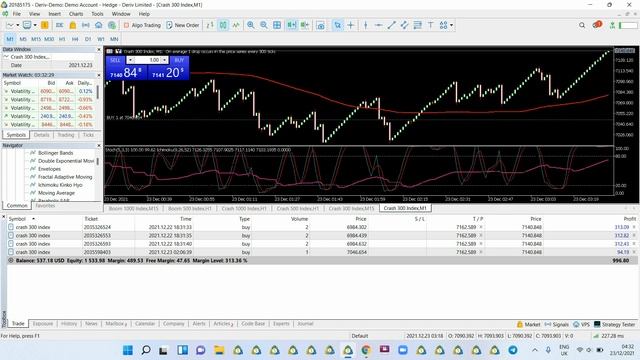Screen dimensions: 640x360
Task: Draw a horizontal line tool
Action: click(x=378, y=25)
